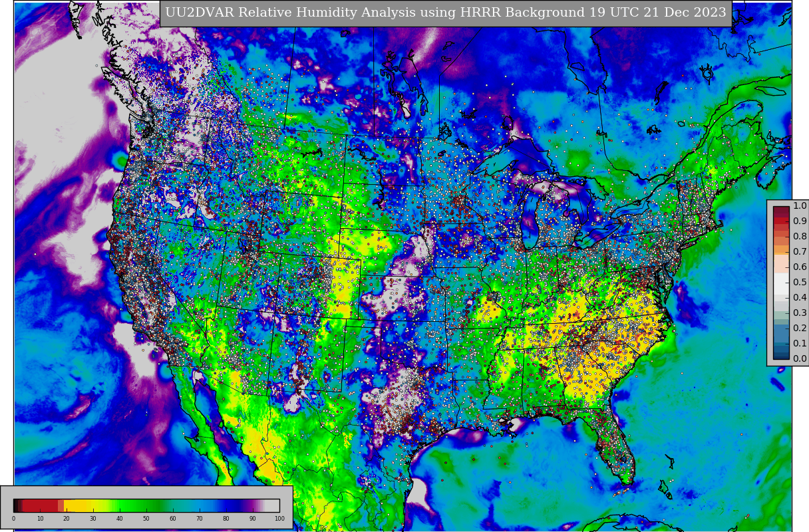The height and width of the screenshot is (532, 809).
Task: Click the 0.8 label on right colorbar
Action: tap(800, 237)
